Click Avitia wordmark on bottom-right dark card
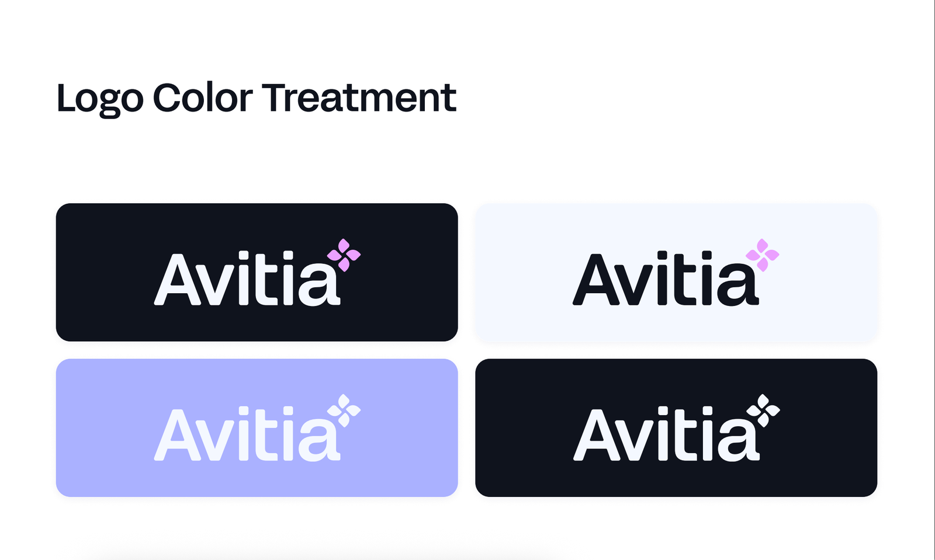 [x=666, y=434]
